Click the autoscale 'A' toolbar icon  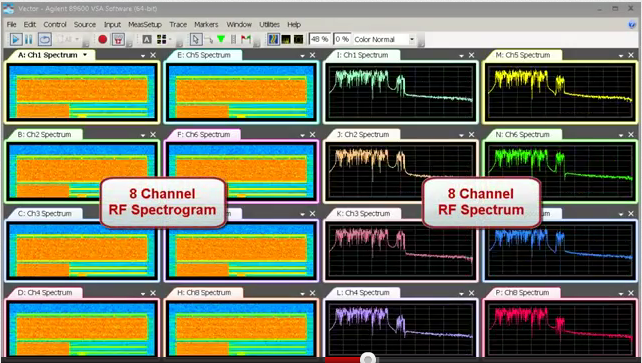coord(147,39)
